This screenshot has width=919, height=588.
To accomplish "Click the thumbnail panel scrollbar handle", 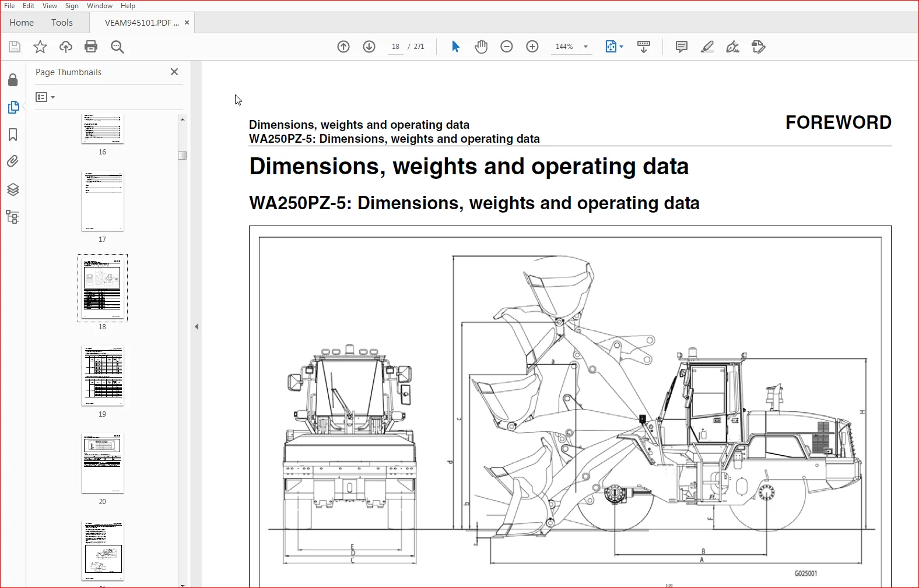I will click(x=183, y=155).
